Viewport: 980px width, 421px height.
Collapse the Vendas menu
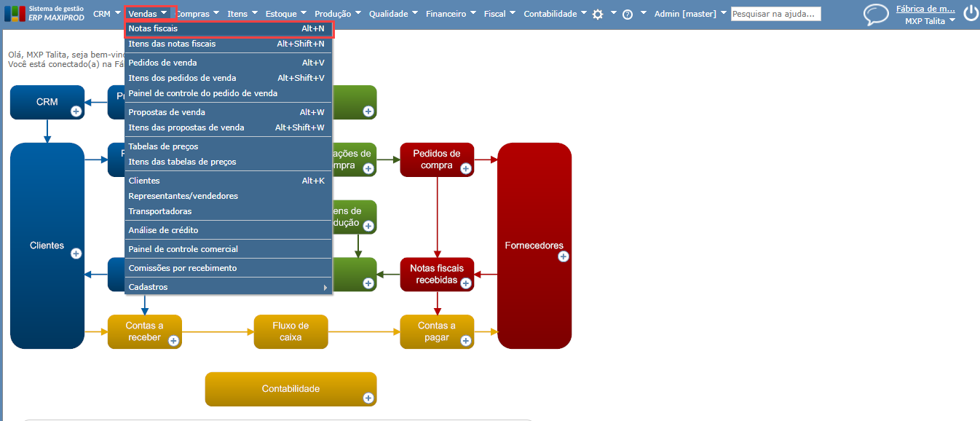click(149, 14)
